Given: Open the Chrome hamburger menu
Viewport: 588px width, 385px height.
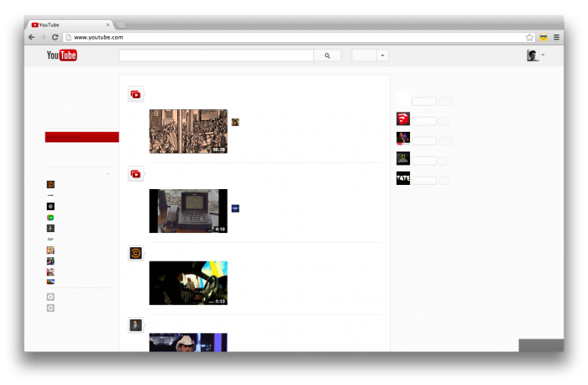Looking at the screenshot, I should tap(556, 37).
